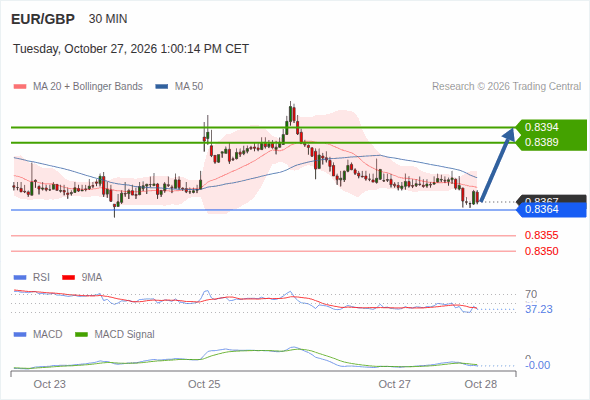The width and height of the screenshot is (590, 400).
Task: Click the 9MA legend label
Action: [92, 278]
